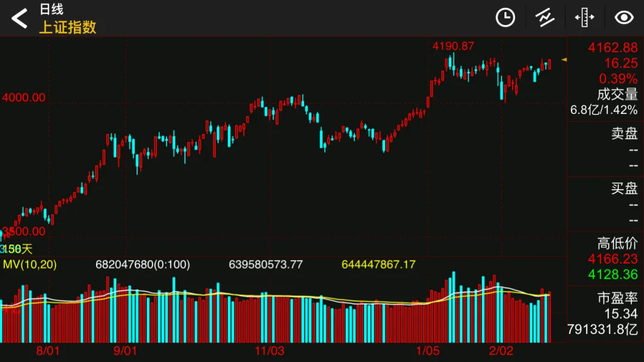Open the indicator line-chart icon
The image size is (644, 362).
click(x=544, y=18)
